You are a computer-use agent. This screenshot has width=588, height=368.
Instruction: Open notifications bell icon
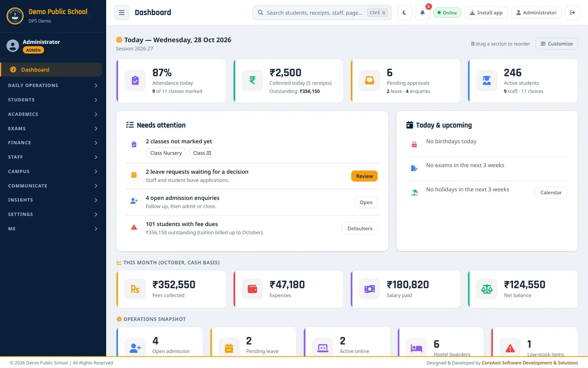(x=423, y=13)
